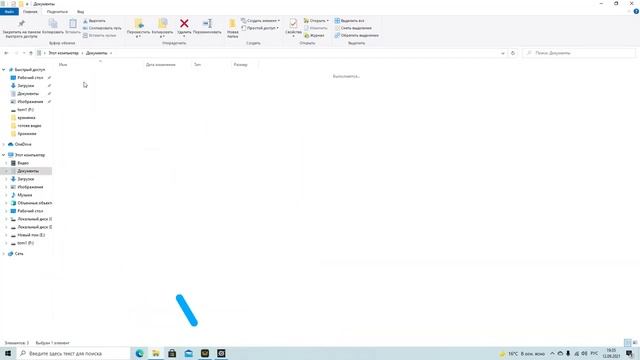
Task: Click the volume icon in system tray
Action: click(584, 353)
